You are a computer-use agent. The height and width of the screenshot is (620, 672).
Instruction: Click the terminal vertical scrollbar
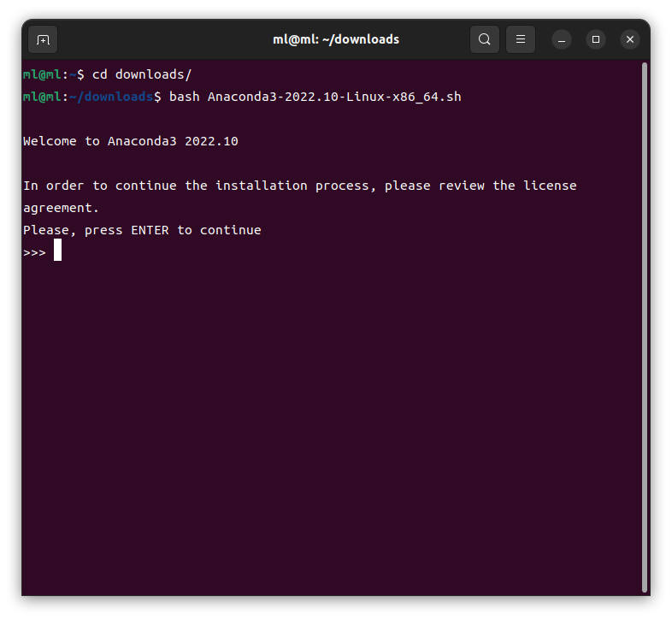[644, 328]
